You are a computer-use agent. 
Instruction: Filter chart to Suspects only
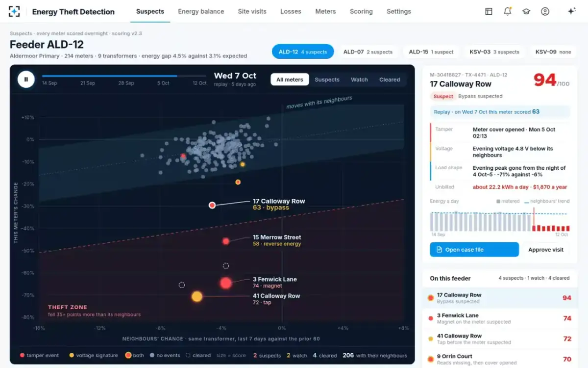327,79
